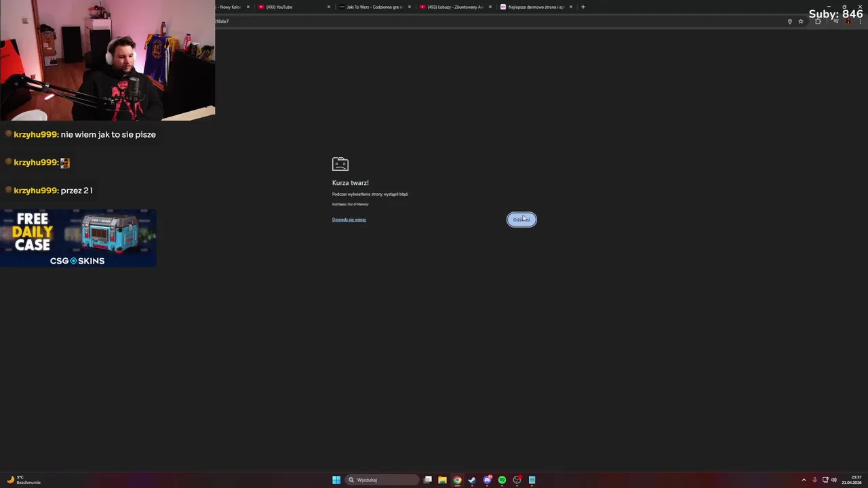Close the "Jaki To Wers" tab

(410, 7)
